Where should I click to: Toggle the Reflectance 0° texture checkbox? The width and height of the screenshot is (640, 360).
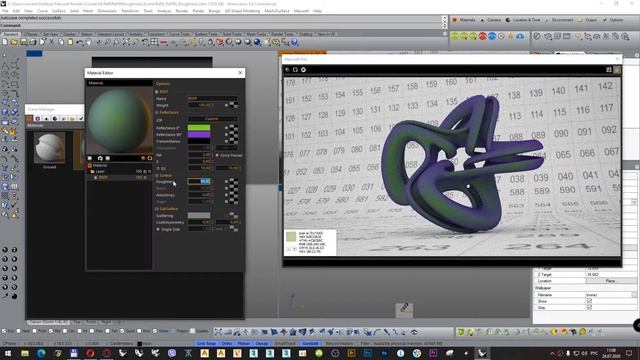click(x=226, y=128)
